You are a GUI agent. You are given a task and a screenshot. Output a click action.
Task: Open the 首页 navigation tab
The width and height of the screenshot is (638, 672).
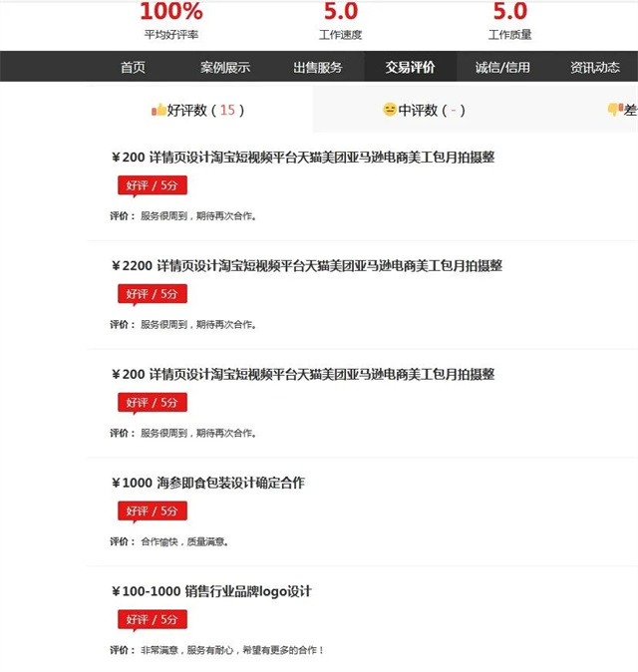point(133,67)
